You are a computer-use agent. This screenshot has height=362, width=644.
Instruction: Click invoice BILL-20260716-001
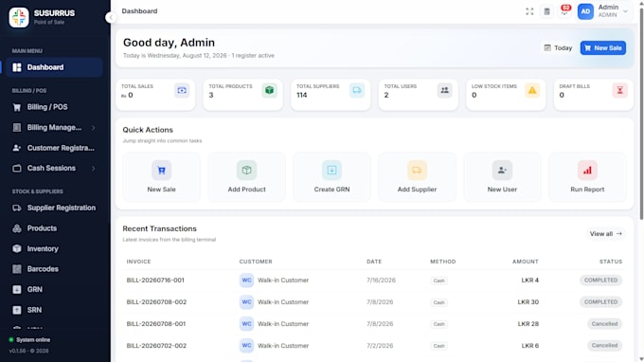pos(155,281)
